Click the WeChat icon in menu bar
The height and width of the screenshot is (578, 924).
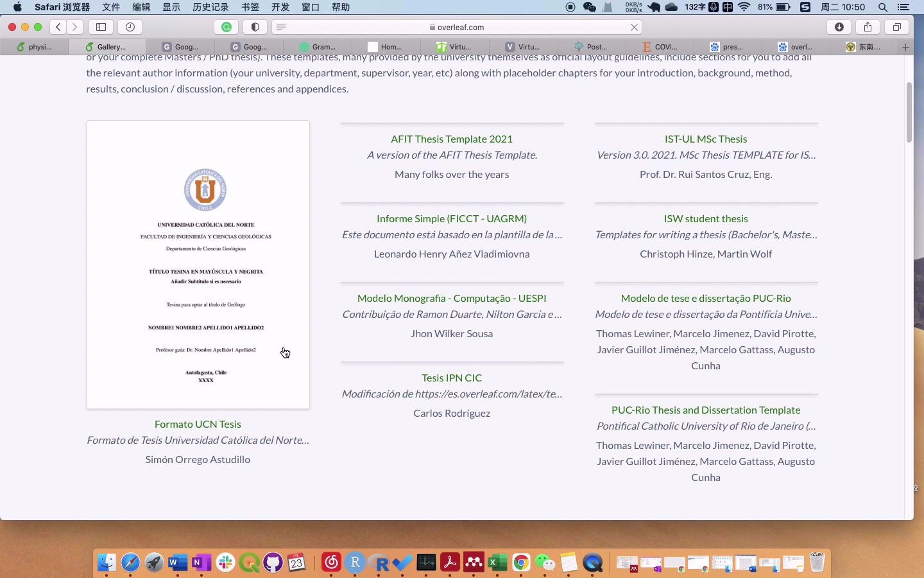[x=590, y=7]
